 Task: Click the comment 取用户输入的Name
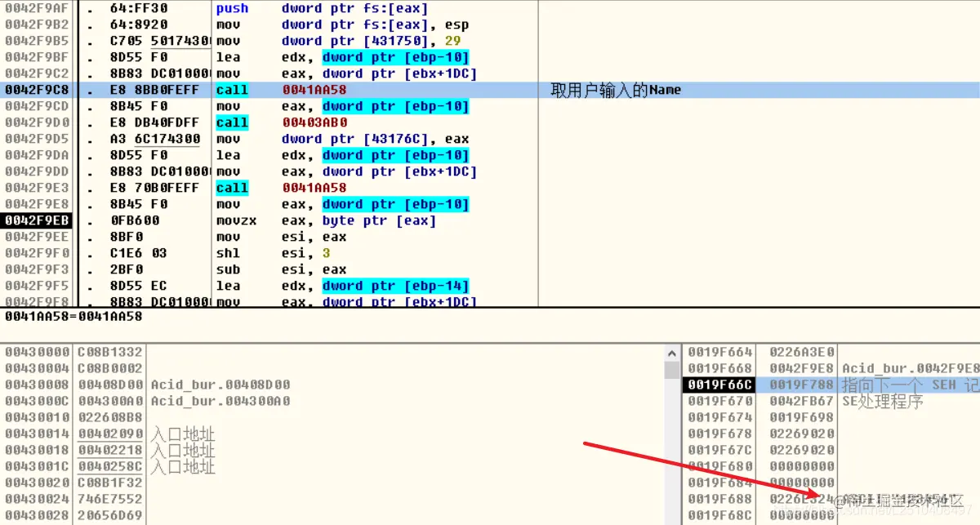tap(616, 90)
